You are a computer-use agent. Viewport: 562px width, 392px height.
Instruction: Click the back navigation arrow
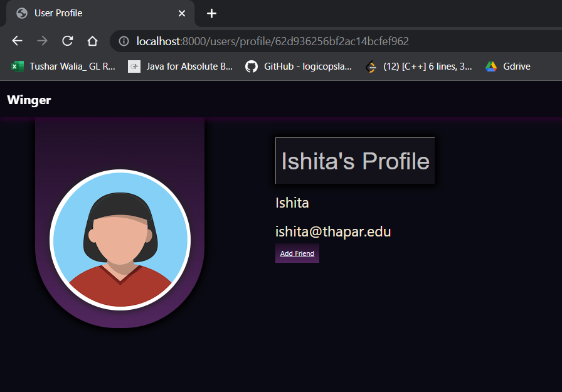(16, 41)
